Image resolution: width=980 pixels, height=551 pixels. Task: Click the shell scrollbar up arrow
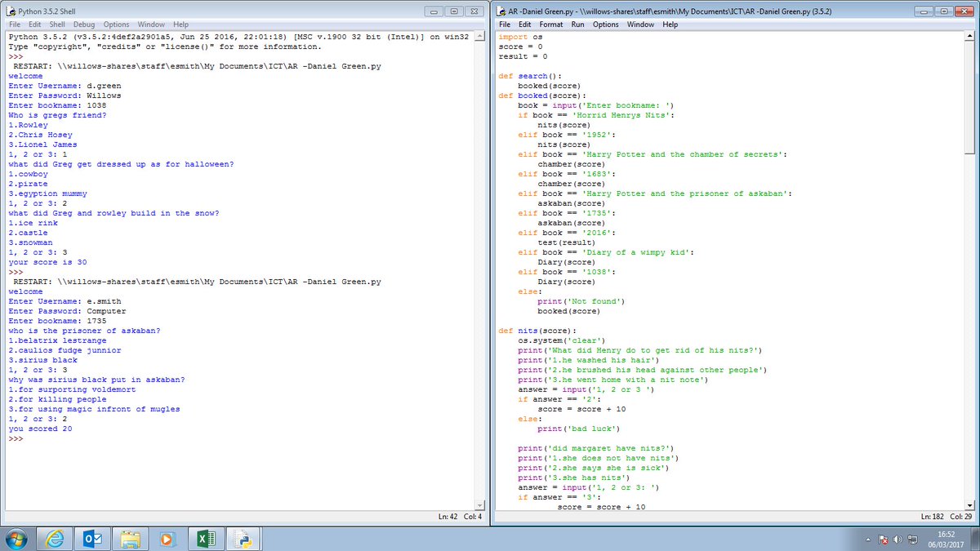[x=480, y=37]
